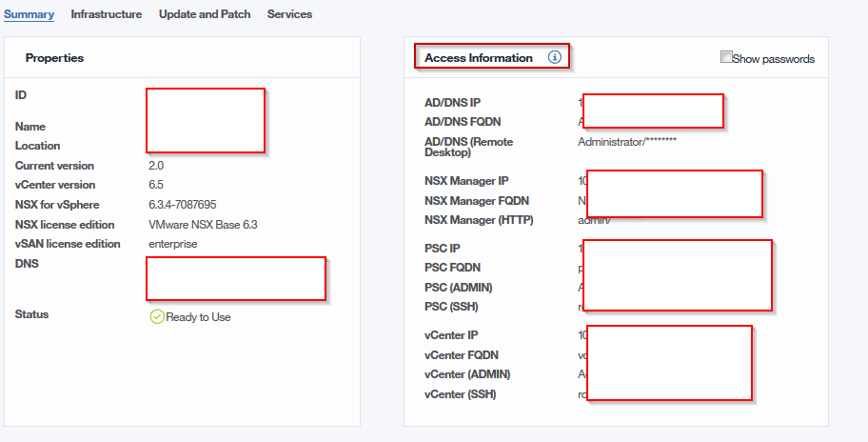This screenshot has height=442, width=868.
Task: Click the Access Information heading text
Action: click(479, 58)
